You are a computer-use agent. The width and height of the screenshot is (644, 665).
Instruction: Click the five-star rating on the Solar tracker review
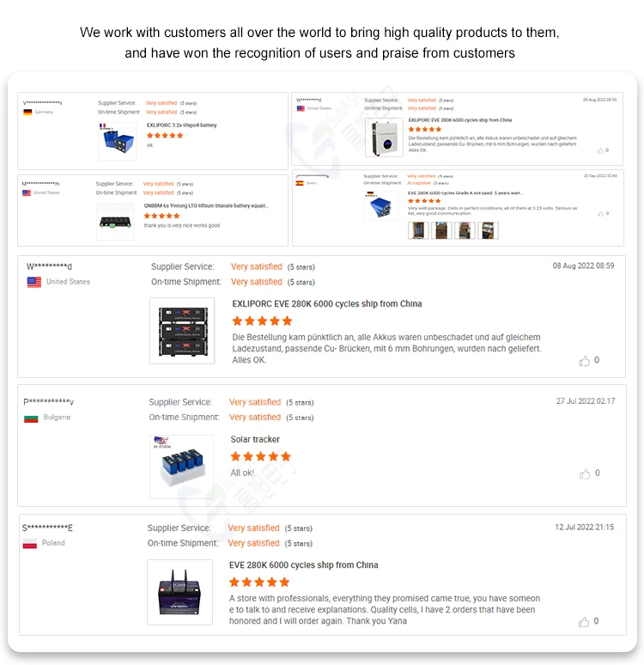(x=254, y=457)
